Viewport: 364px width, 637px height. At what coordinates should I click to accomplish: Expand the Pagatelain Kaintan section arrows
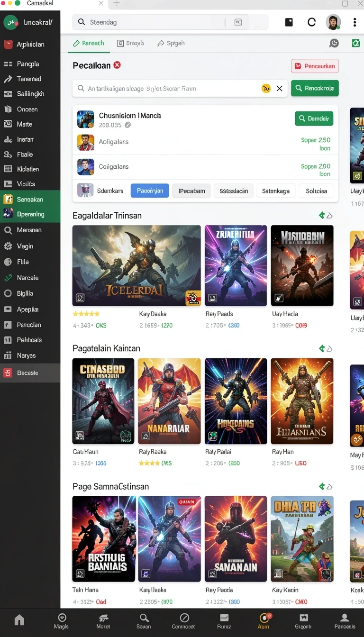pyautogui.click(x=326, y=348)
